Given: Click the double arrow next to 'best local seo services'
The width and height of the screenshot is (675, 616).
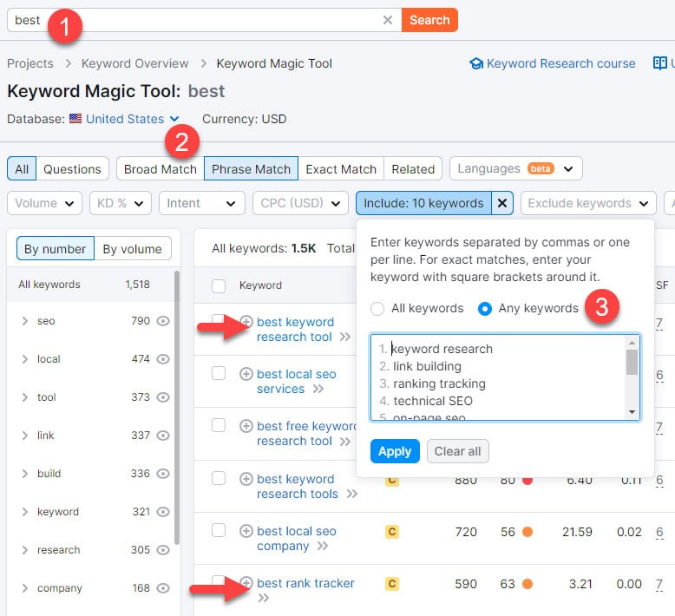Looking at the screenshot, I should [x=318, y=390].
